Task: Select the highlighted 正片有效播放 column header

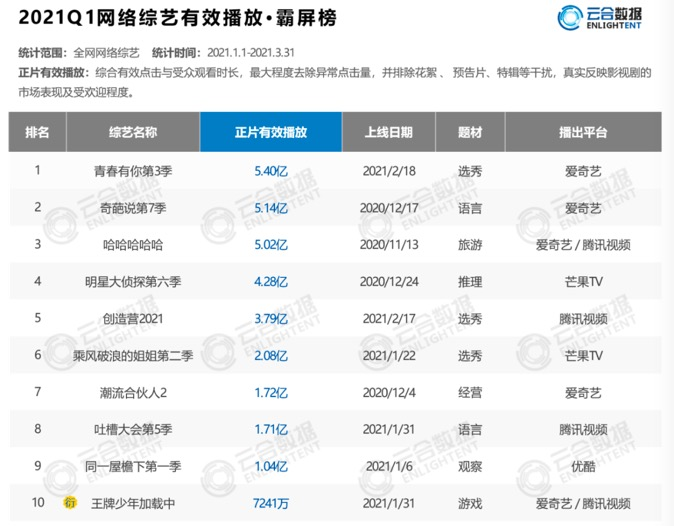Action: pos(271,132)
